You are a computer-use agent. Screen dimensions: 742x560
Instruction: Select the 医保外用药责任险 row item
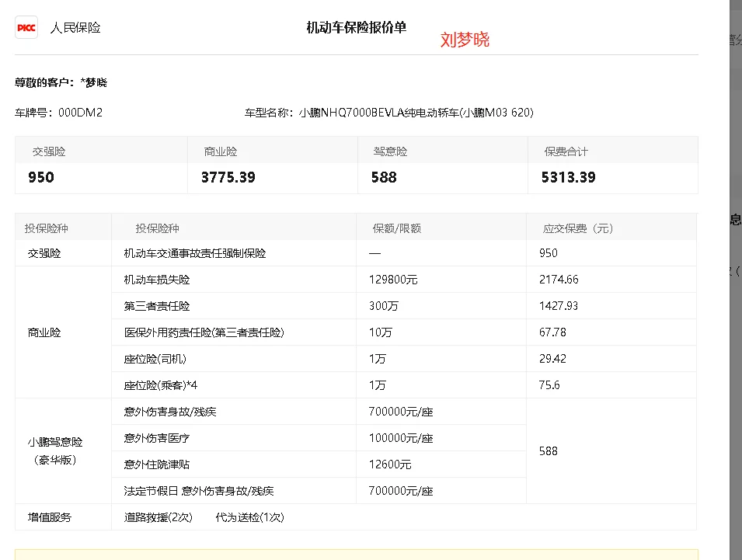click(x=204, y=332)
